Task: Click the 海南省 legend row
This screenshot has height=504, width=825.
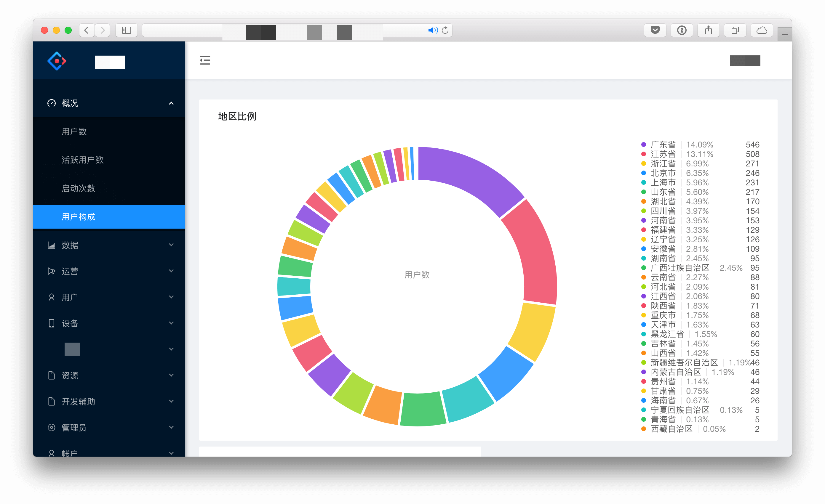Action: 700,401
